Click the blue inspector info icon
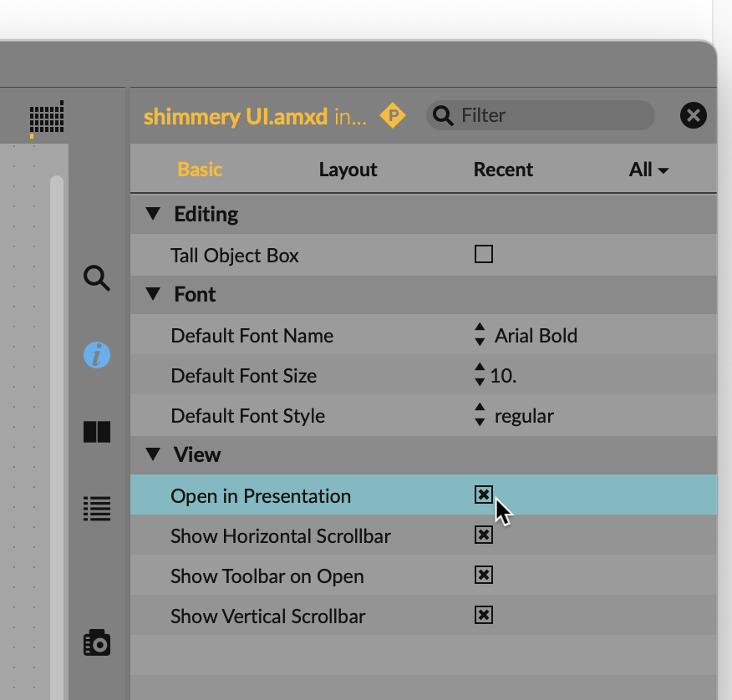Screen dimensions: 732x700 (x=97, y=355)
